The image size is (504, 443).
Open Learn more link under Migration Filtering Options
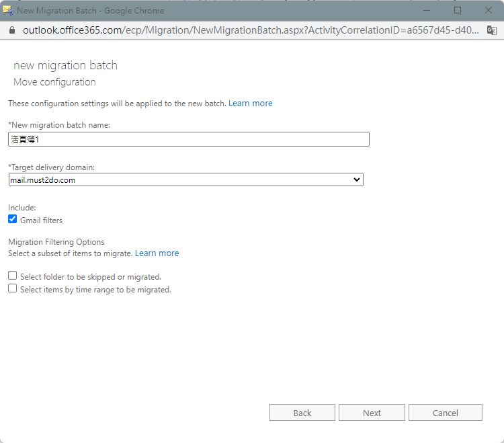[x=157, y=253]
